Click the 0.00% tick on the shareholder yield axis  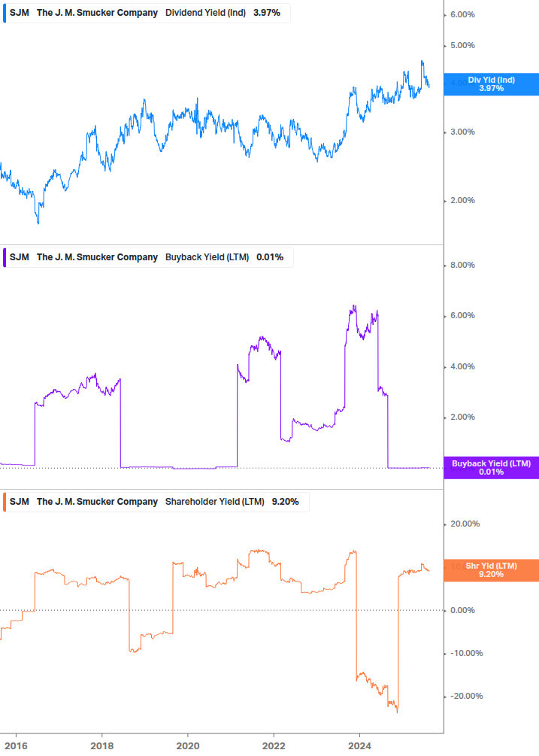coord(462,610)
